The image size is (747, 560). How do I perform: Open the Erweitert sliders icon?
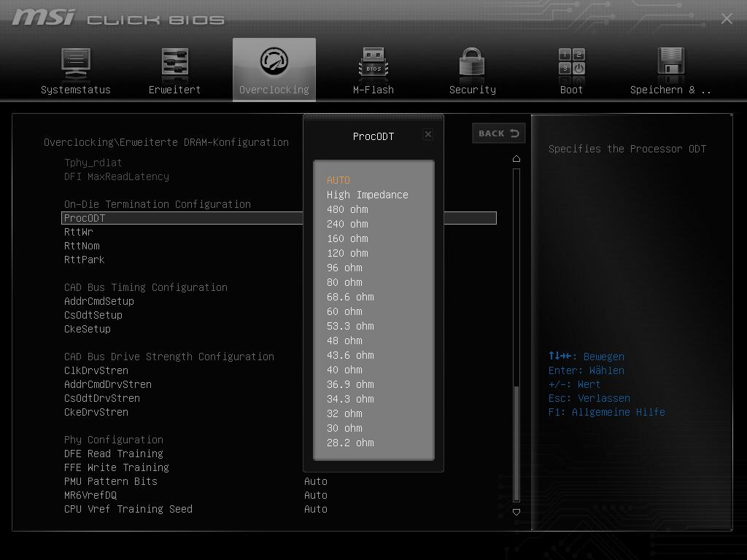[x=174, y=62]
